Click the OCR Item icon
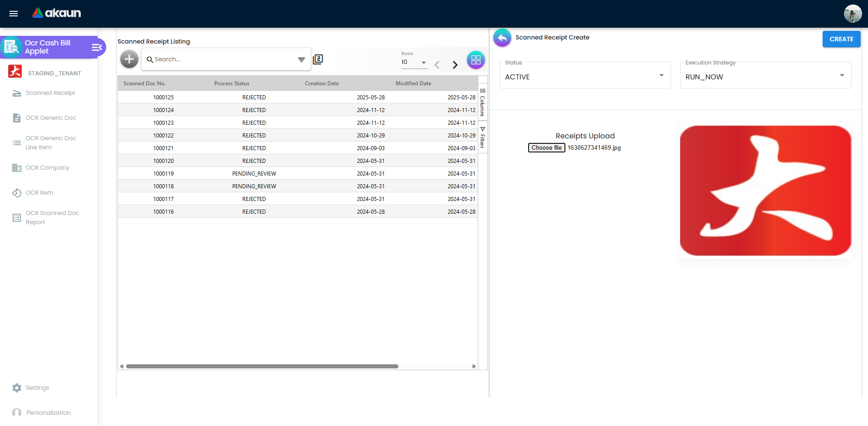The height and width of the screenshot is (426, 868). (x=17, y=193)
